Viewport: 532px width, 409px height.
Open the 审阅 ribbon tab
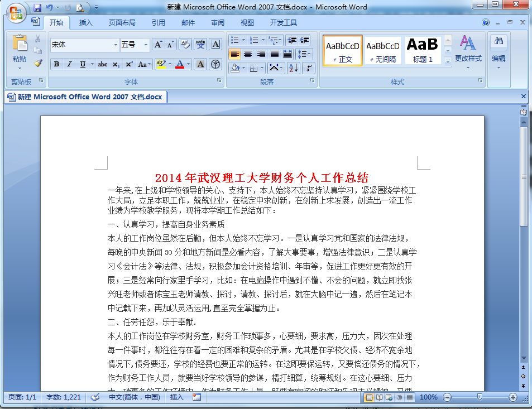point(218,23)
